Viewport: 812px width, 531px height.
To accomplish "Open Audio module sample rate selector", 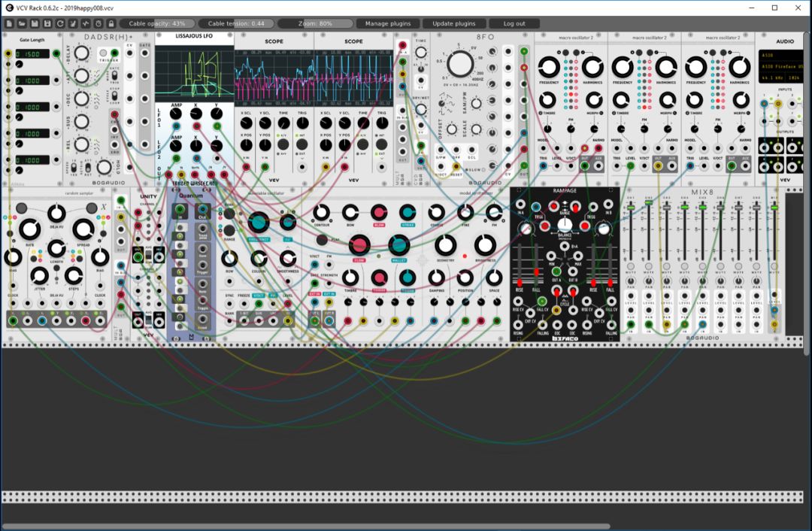I will (772, 77).
